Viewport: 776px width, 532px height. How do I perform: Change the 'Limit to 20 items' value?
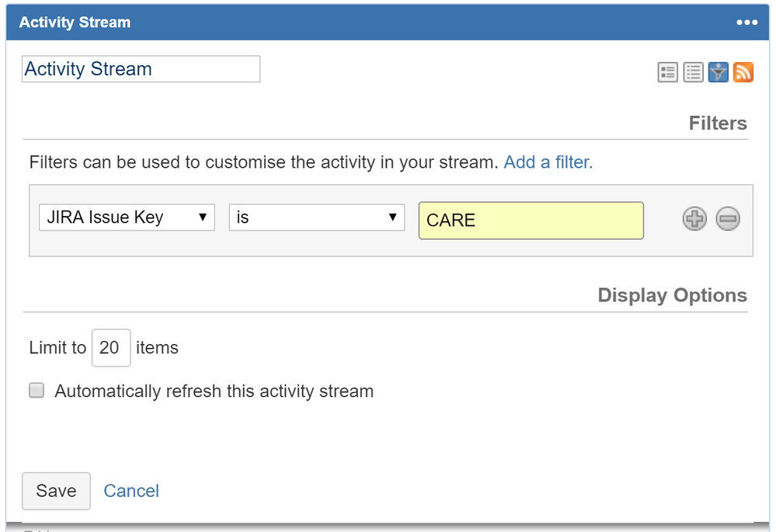tap(110, 347)
